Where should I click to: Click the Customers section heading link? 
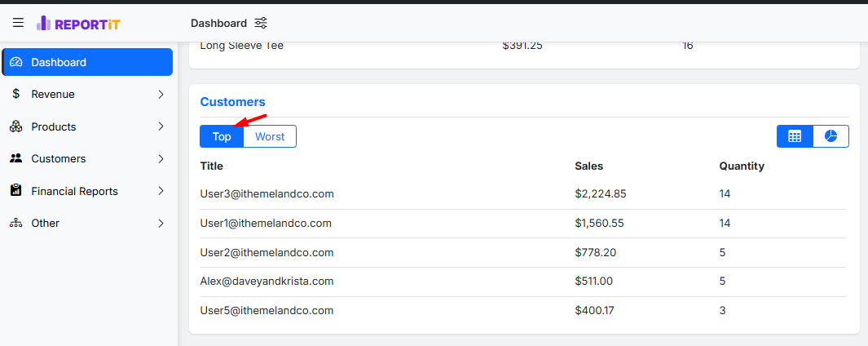point(232,102)
